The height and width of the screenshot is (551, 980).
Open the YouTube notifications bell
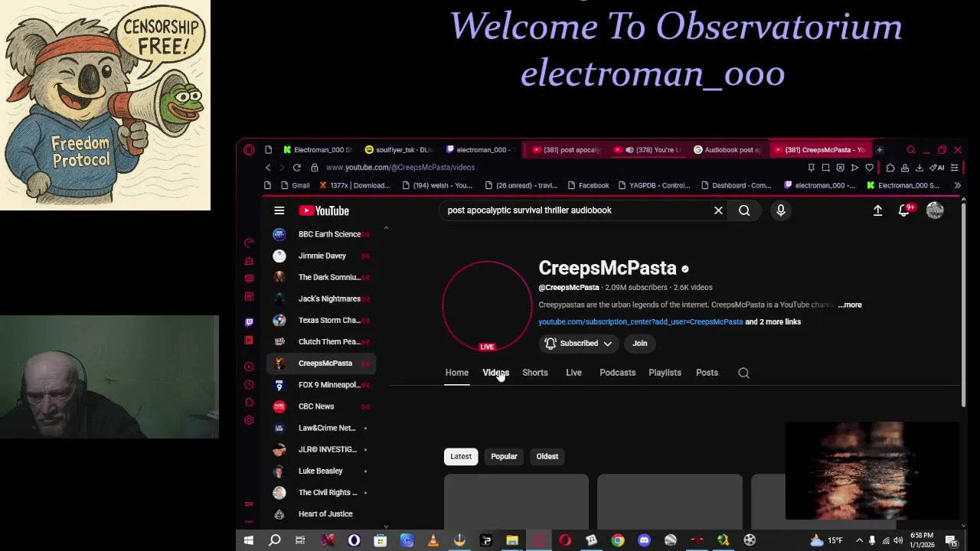(904, 210)
